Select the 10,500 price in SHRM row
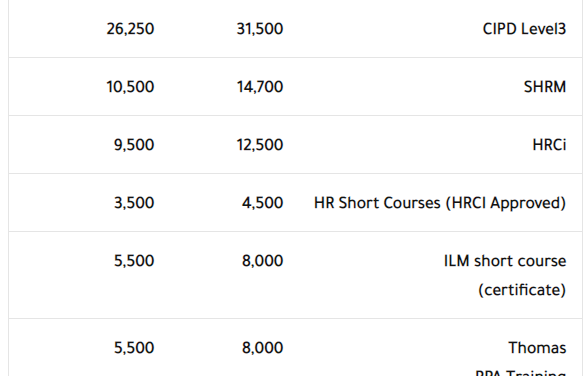 [x=130, y=87]
